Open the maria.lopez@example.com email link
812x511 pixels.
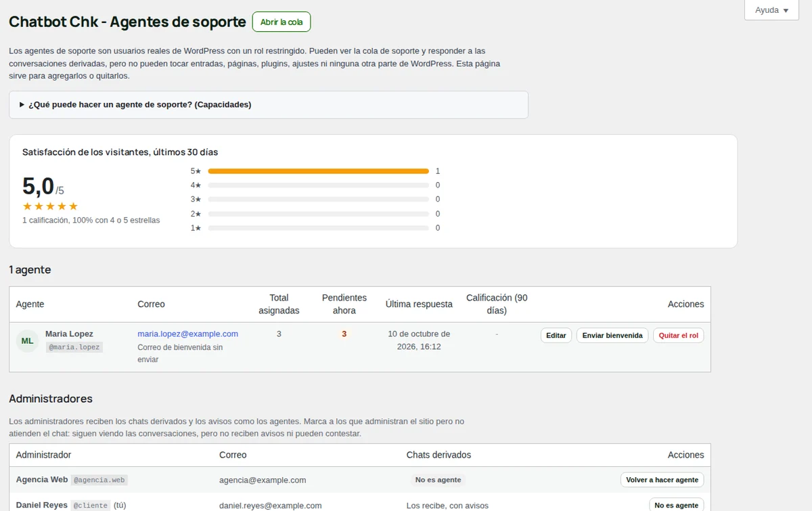click(x=188, y=334)
